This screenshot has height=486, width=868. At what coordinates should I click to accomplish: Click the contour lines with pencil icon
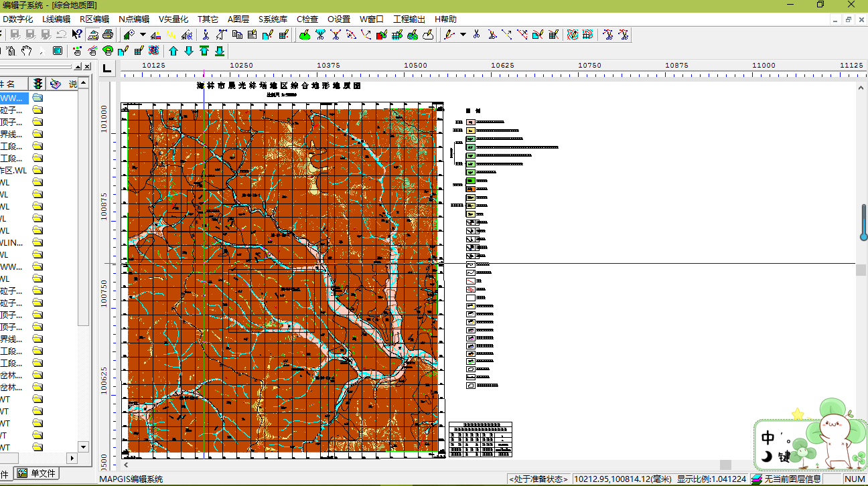572,34
